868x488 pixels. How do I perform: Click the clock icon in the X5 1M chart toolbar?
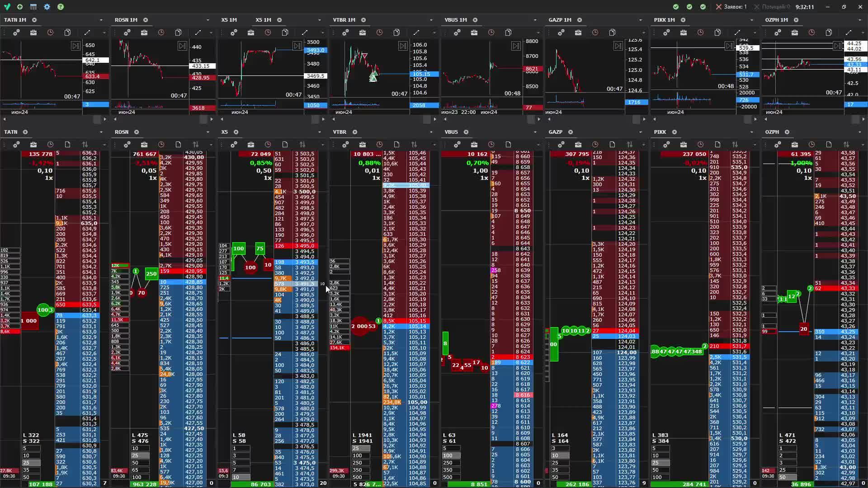point(268,33)
